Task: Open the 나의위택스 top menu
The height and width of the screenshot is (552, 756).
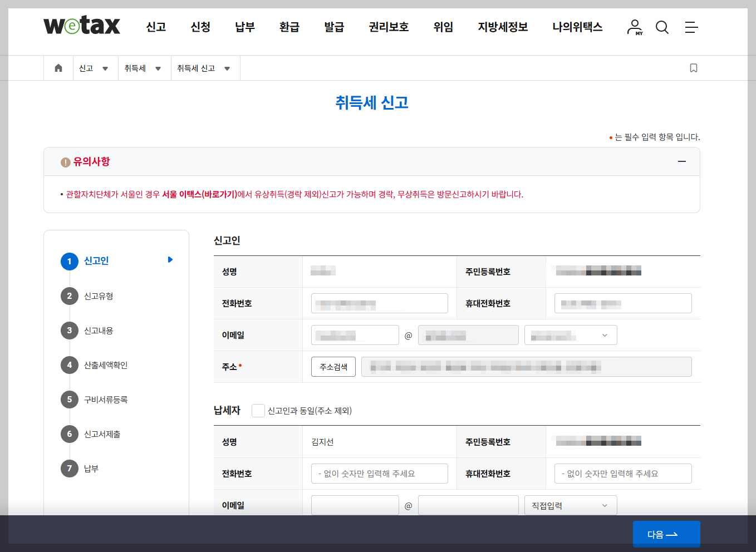Action: (577, 27)
